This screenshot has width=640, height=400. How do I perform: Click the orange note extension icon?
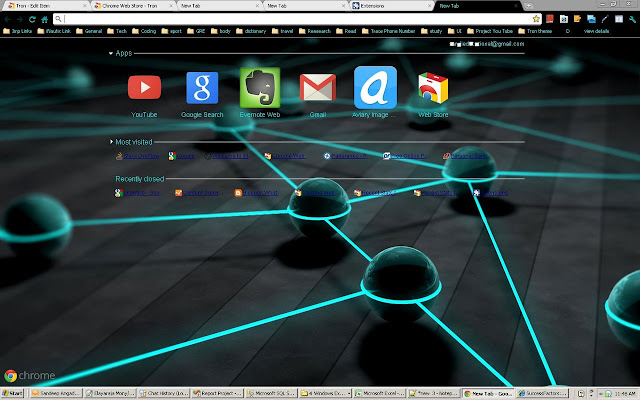point(577,19)
